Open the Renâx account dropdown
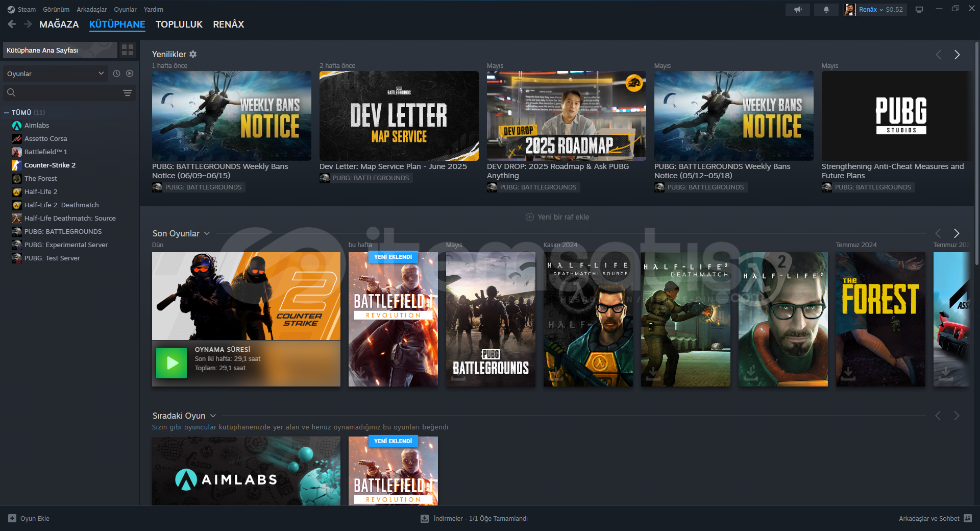This screenshot has height=531, width=980. click(x=871, y=9)
